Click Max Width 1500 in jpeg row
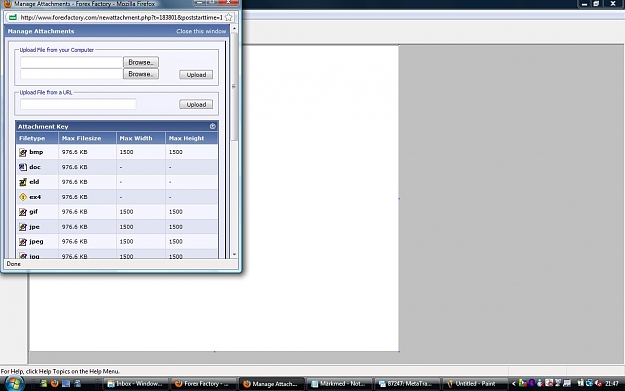625x391 pixels. 126,242
